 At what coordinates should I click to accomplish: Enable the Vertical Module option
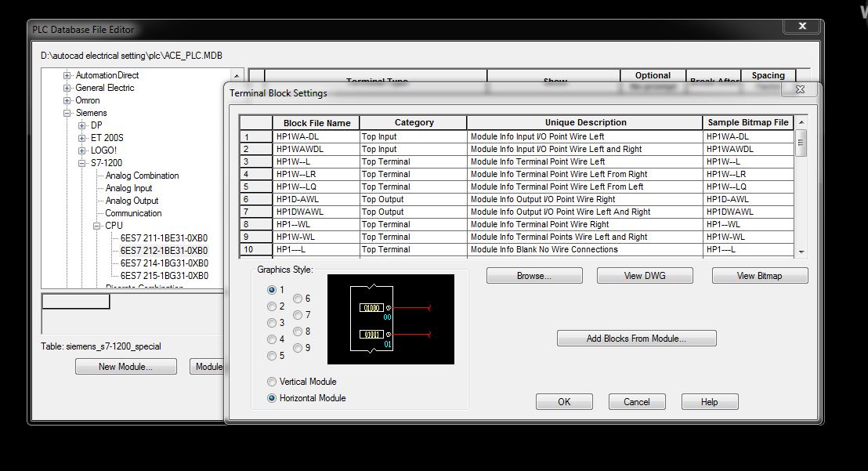271,382
